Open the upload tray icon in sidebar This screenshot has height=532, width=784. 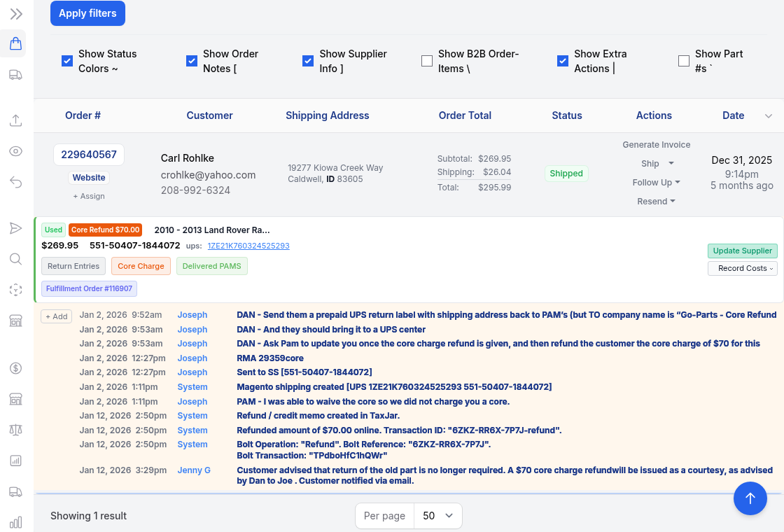point(16,120)
